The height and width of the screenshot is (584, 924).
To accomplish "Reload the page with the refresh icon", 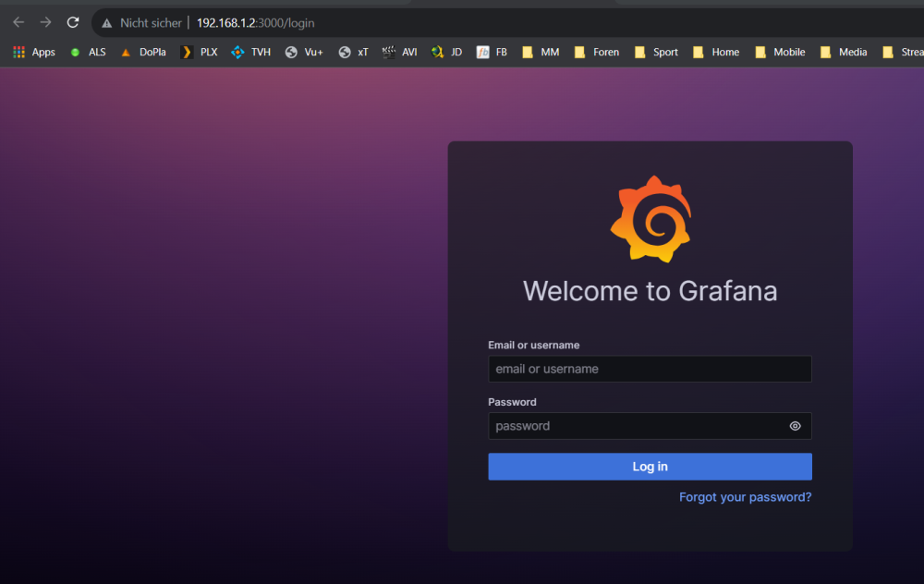I will coord(72,22).
